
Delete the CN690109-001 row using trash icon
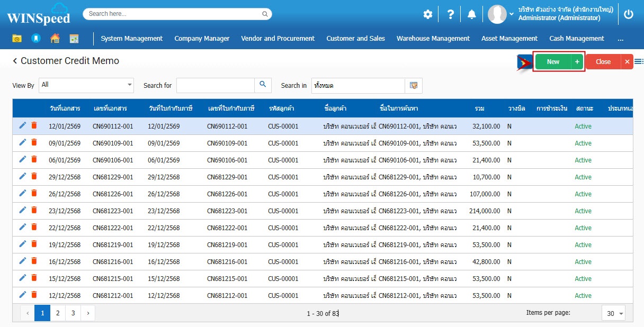[x=34, y=142]
